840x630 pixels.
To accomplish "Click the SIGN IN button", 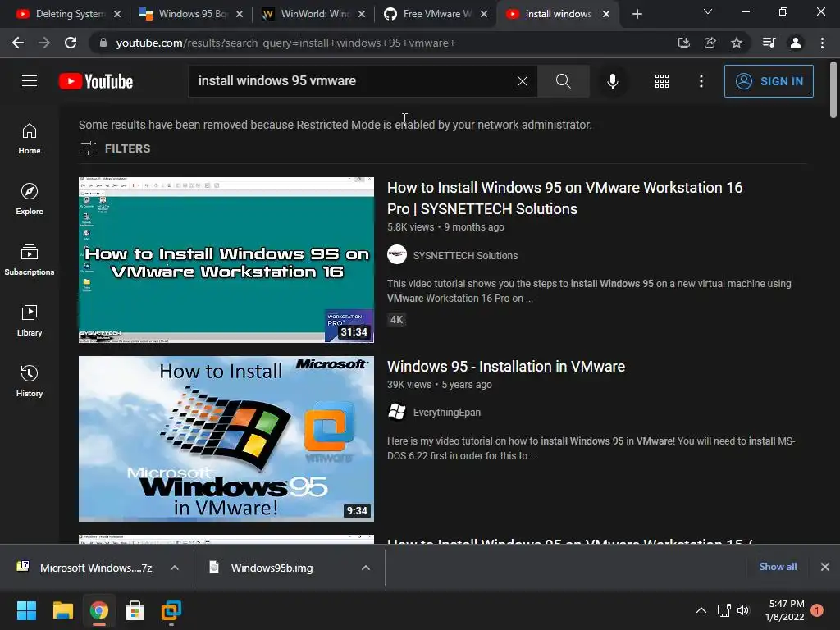I will coord(769,81).
